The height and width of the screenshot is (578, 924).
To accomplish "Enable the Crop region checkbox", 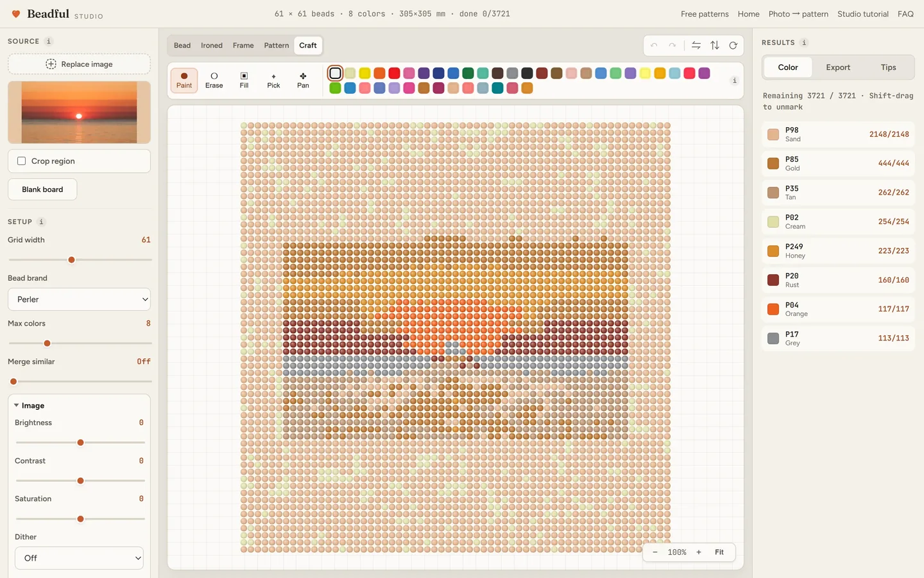I will (21, 161).
